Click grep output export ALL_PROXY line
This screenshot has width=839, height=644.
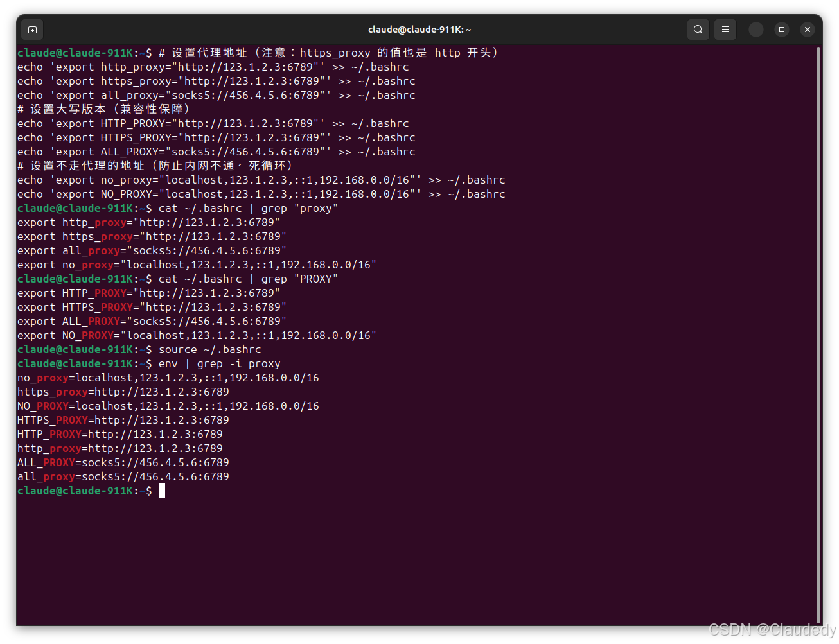coord(152,321)
